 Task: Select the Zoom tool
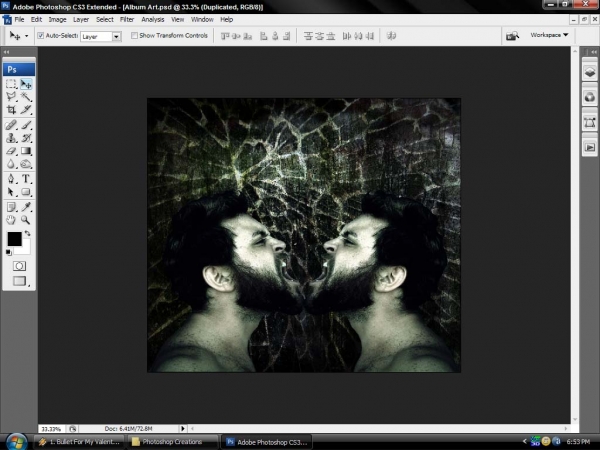click(26, 220)
